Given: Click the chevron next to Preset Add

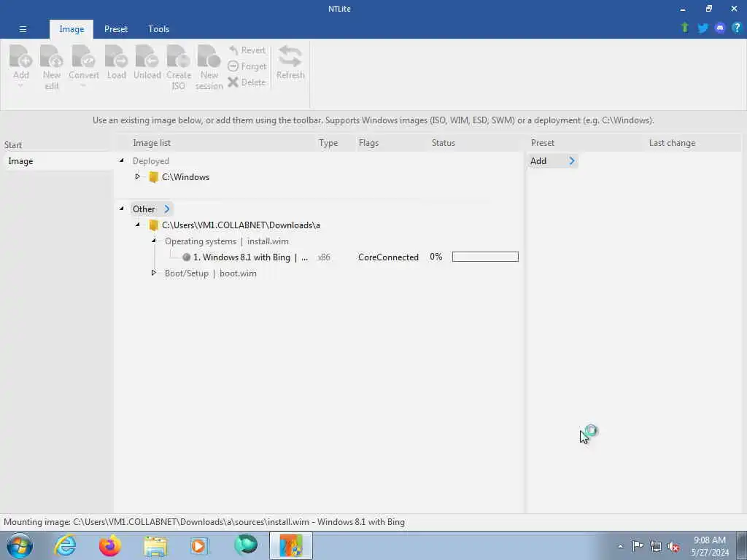Looking at the screenshot, I should pyautogui.click(x=572, y=161).
